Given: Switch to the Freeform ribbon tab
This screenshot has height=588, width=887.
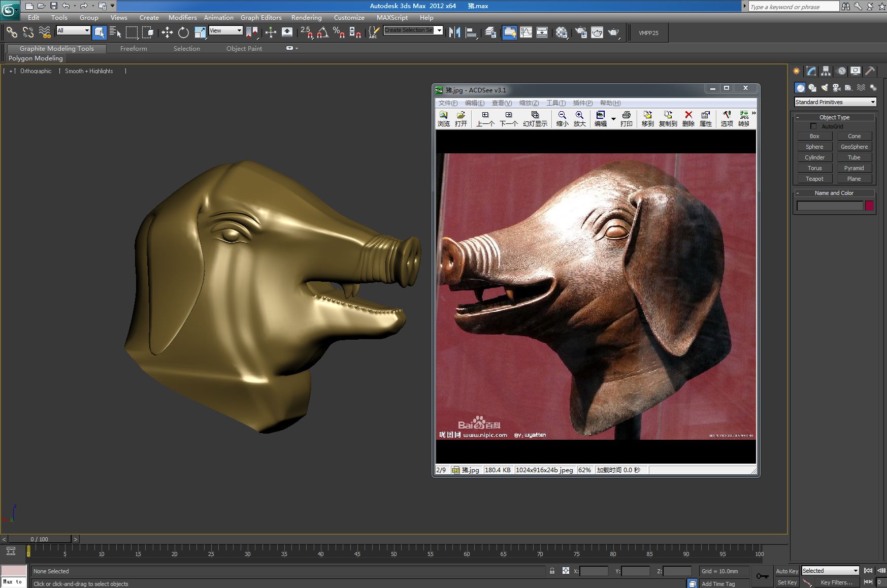Looking at the screenshot, I should [134, 48].
